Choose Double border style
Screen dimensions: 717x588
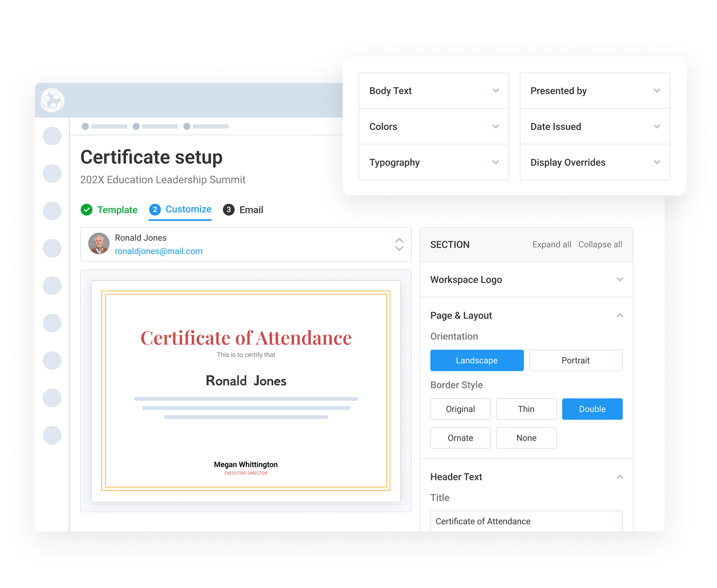click(x=592, y=409)
